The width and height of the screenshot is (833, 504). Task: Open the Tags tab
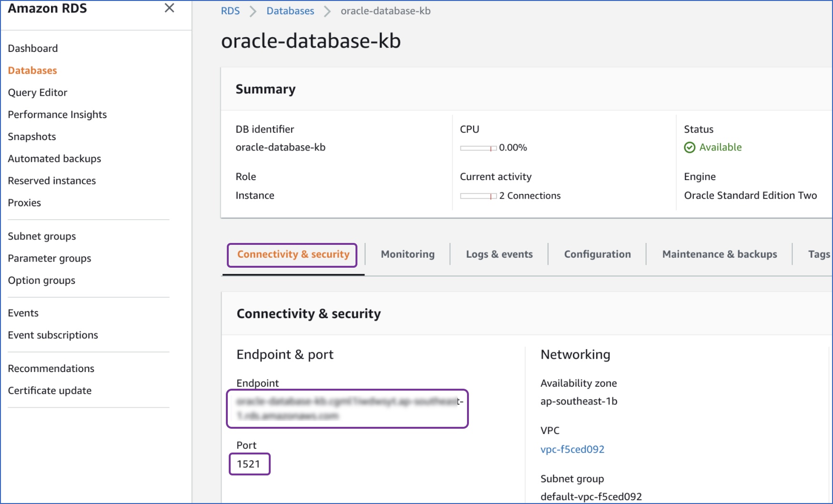coord(819,254)
